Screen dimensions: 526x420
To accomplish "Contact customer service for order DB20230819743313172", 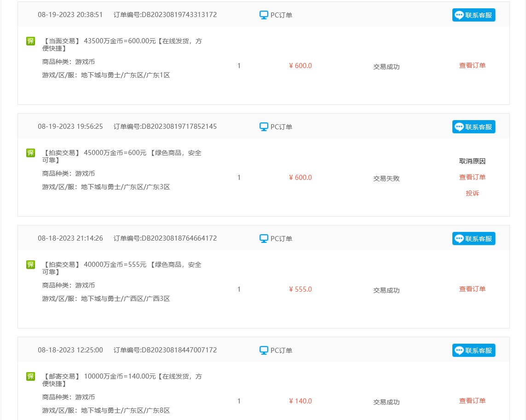I will pos(474,15).
